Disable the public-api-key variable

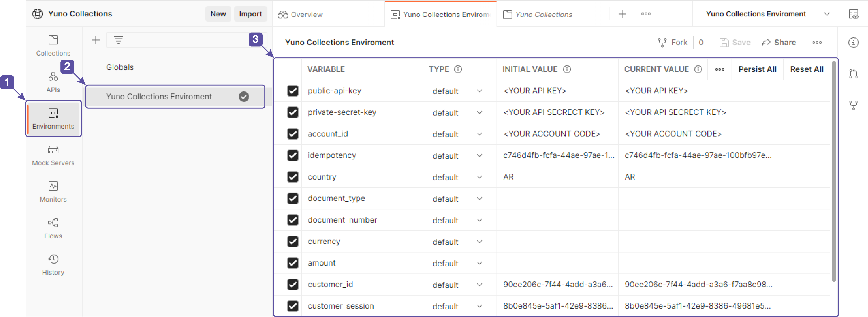293,91
